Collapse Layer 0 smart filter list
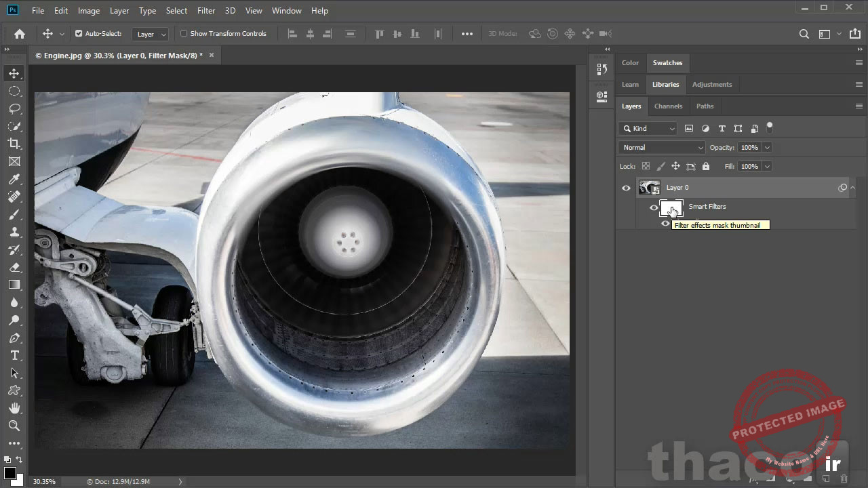The image size is (868, 488). pyautogui.click(x=853, y=188)
